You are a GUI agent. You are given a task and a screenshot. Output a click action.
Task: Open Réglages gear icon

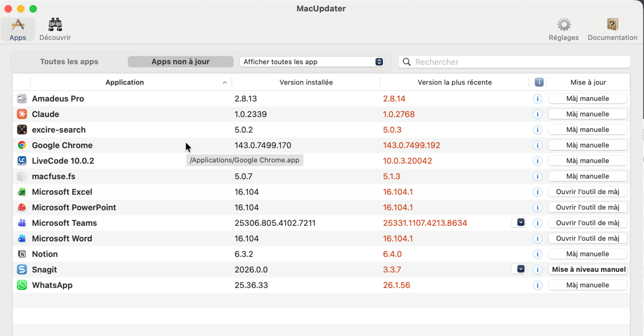point(563,25)
